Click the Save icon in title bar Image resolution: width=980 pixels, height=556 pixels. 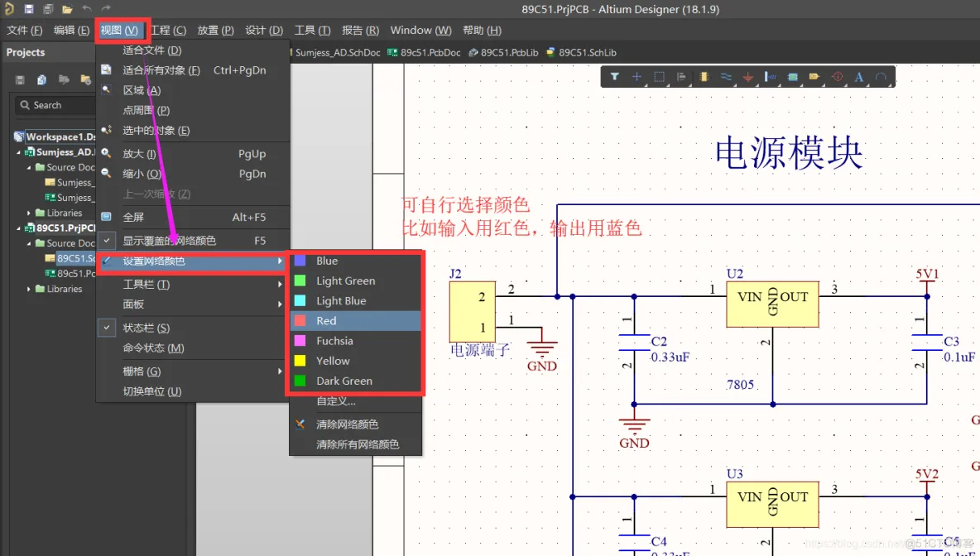29,9
